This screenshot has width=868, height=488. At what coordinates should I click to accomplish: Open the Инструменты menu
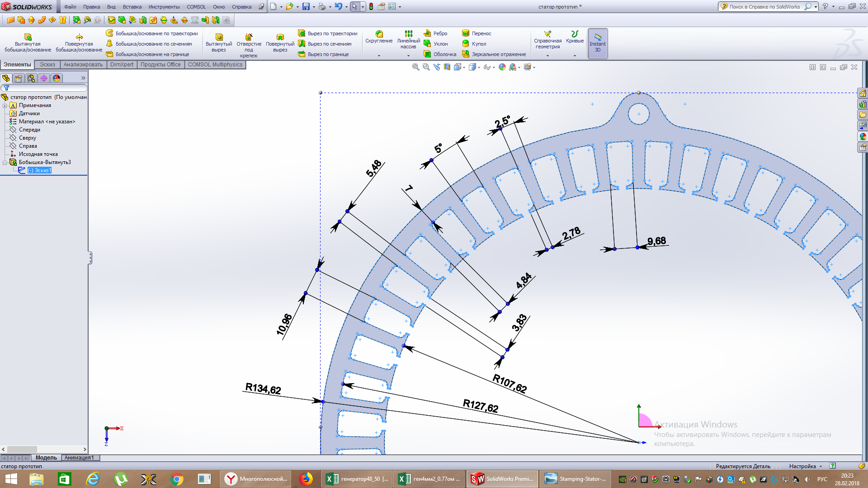click(x=164, y=7)
